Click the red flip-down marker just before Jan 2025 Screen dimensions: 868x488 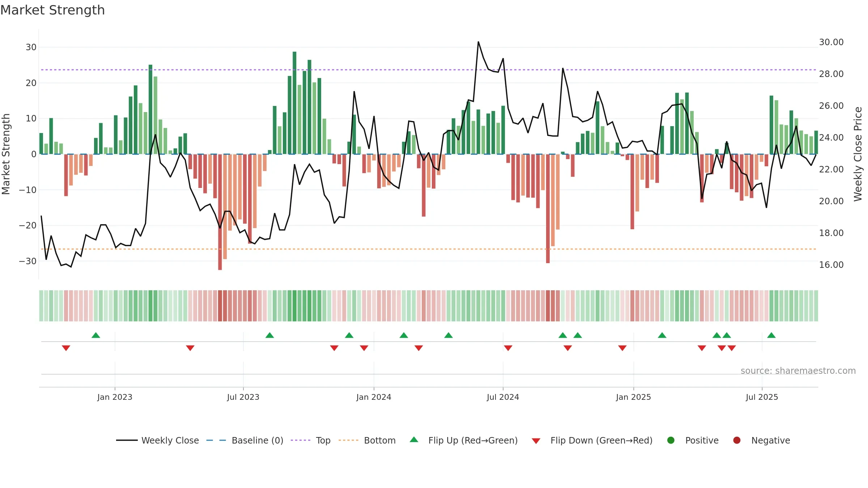point(622,348)
